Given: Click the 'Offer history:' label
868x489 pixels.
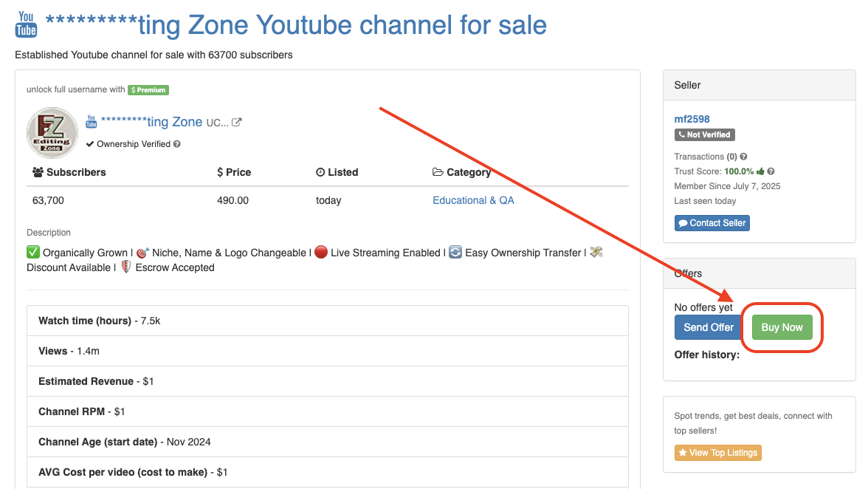Looking at the screenshot, I should [706, 355].
